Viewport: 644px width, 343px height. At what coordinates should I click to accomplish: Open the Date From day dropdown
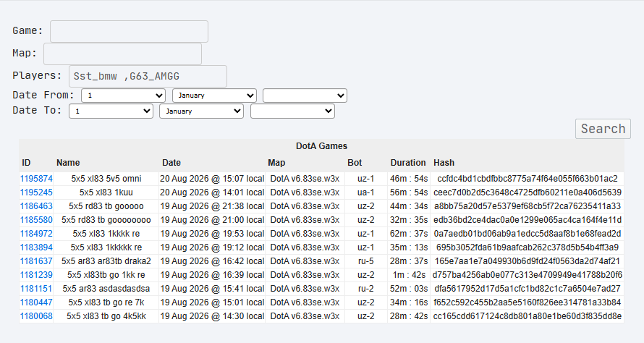click(123, 96)
